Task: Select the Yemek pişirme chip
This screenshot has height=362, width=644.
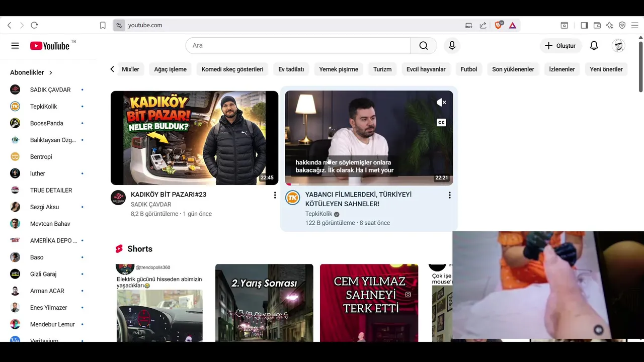Action: pyautogui.click(x=339, y=69)
